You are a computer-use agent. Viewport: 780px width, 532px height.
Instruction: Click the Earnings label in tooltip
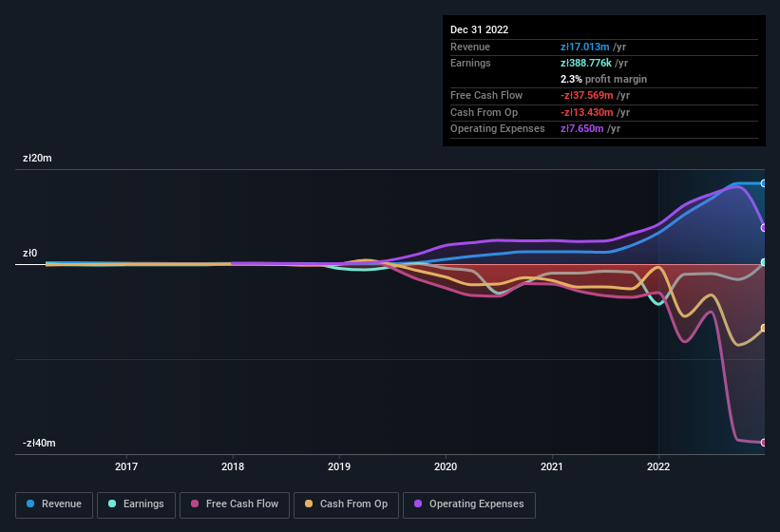coord(470,63)
